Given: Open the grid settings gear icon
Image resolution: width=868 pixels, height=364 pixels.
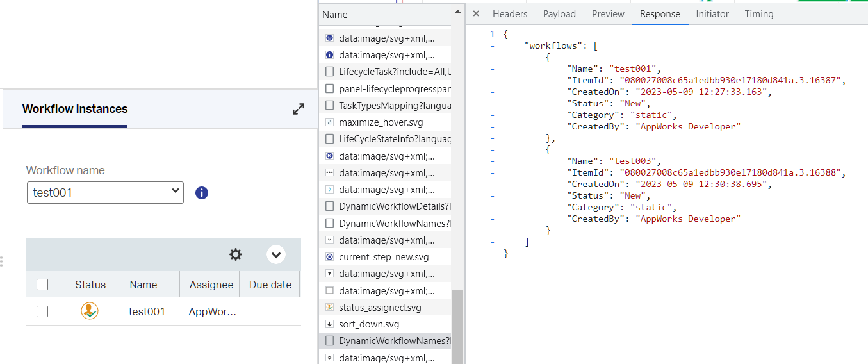Looking at the screenshot, I should click(x=236, y=254).
